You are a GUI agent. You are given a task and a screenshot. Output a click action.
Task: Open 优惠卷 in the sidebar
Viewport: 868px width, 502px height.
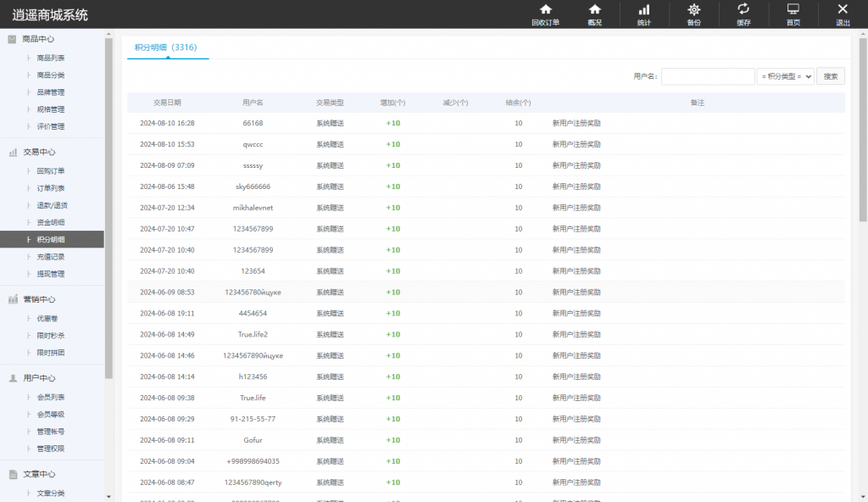(47, 318)
